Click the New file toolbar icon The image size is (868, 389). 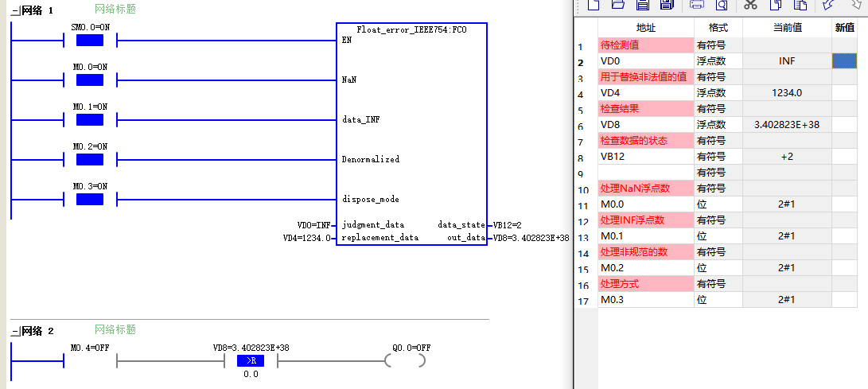pyautogui.click(x=594, y=5)
